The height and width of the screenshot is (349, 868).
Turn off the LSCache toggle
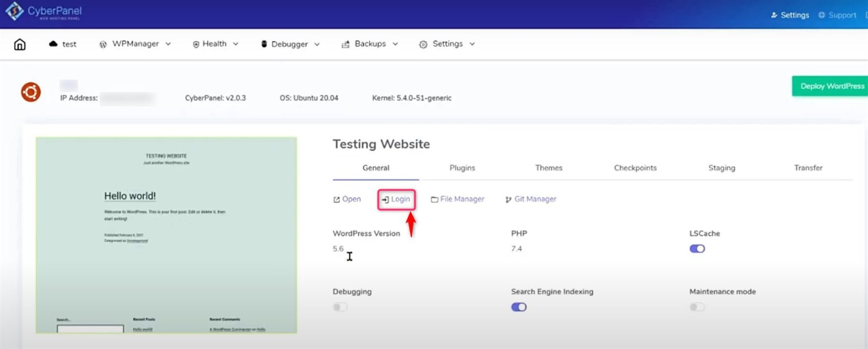[697, 248]
